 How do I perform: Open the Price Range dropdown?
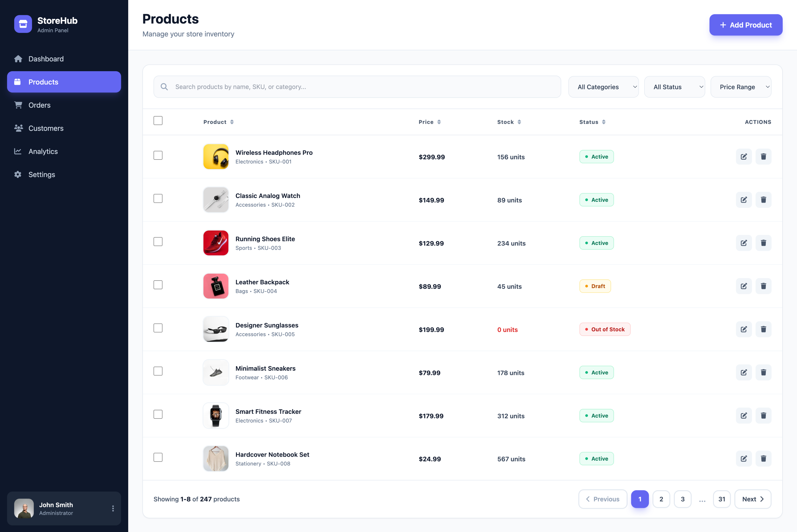coord(741,87)
